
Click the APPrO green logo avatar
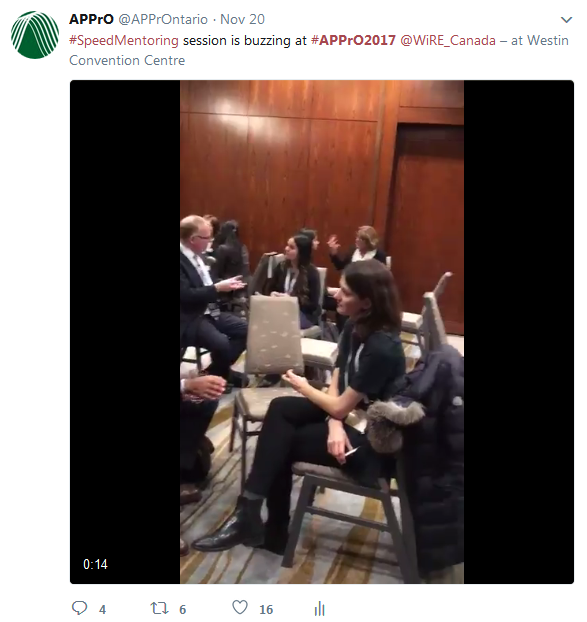click(x=35, y=35)
